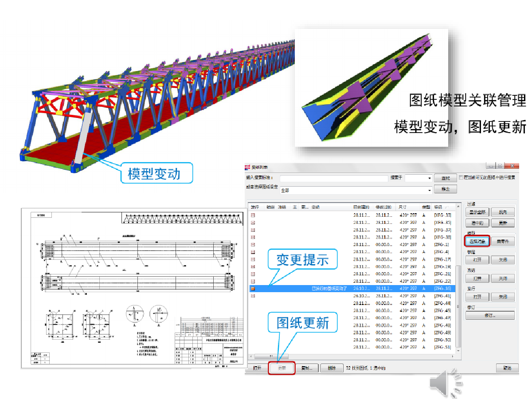Click the drawing icon of row [ZFG-.22]
Image resolution: width=532 pixels, height=399 pixels.
point(253,281)
